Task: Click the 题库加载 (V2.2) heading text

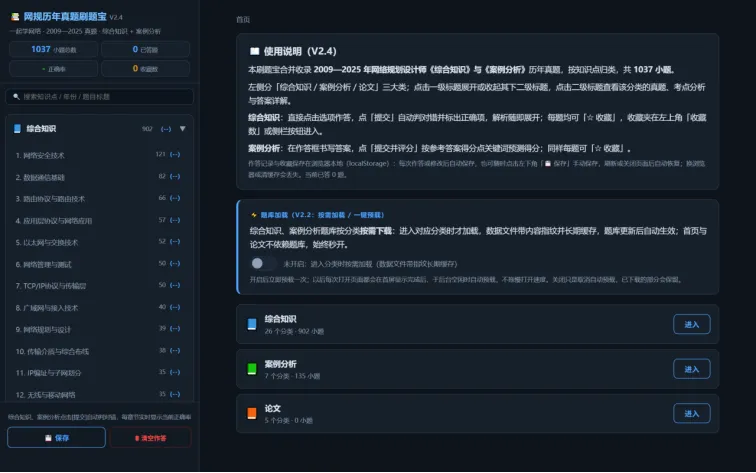Action: (322, 215)
